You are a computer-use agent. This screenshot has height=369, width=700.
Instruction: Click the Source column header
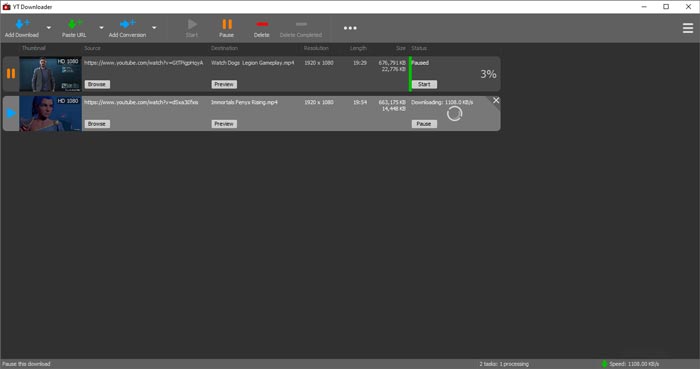pyautogui.click(x=92, y=48)
